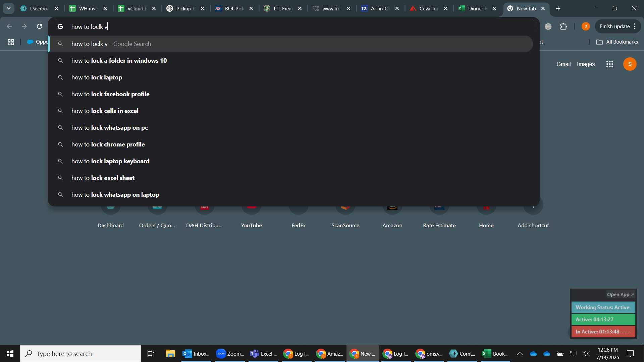This screenshot has width=644, height=362.
Task: Click the Working Status: Active indicator
Action: (603, 307)
